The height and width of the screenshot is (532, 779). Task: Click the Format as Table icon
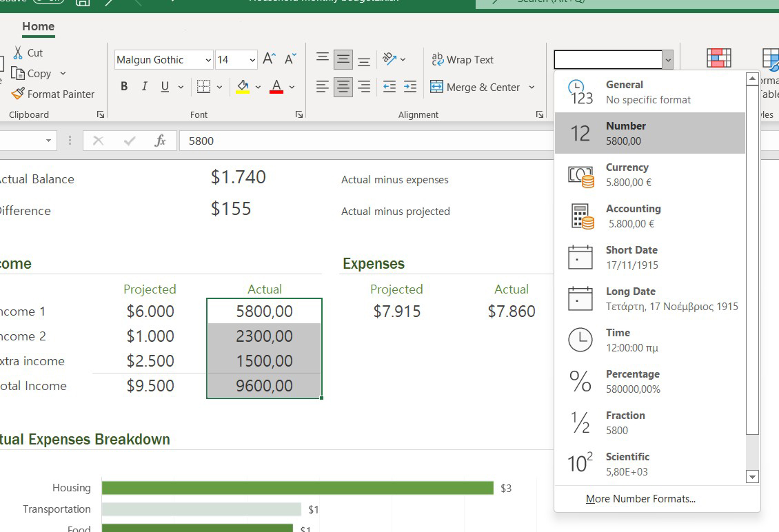(x=771, y=59)
